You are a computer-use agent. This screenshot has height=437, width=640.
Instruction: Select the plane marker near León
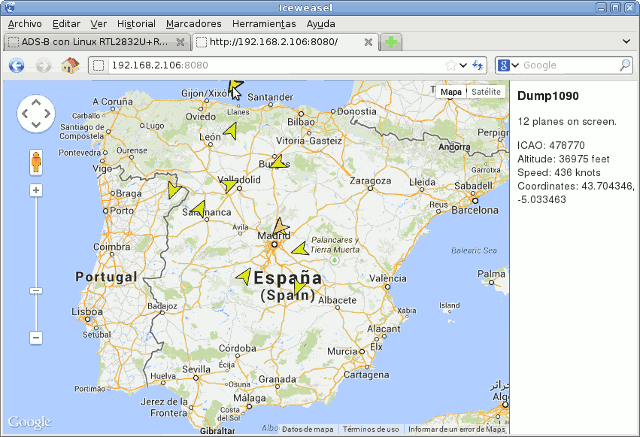point(231,131)
